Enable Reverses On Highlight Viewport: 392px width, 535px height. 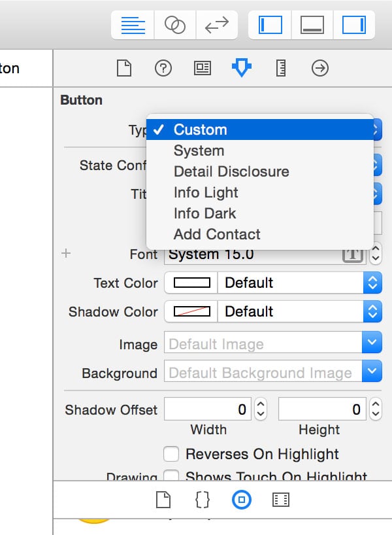[171, 454]
